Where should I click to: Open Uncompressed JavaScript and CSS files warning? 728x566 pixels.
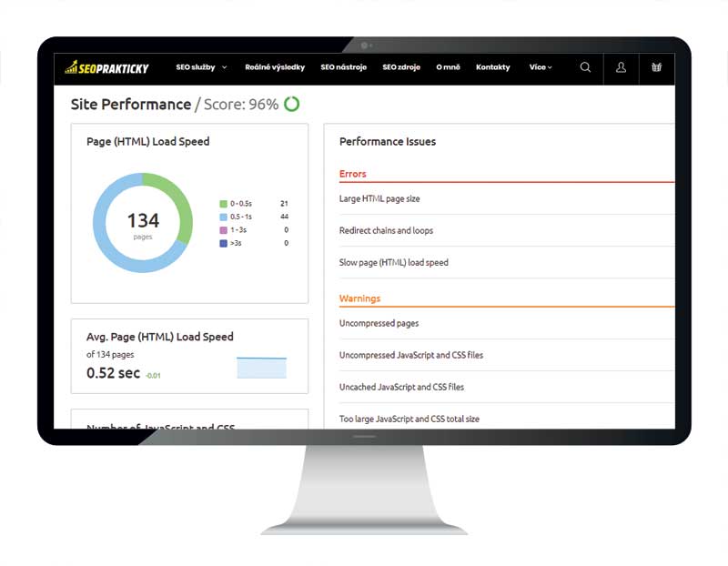tap(411, 355)
